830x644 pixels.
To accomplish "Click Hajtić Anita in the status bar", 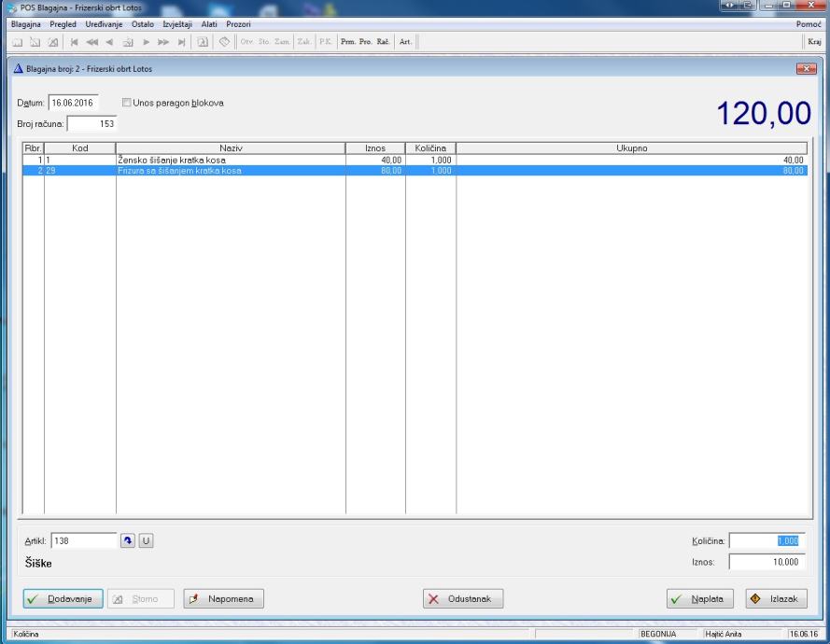I will pos(723,634).
